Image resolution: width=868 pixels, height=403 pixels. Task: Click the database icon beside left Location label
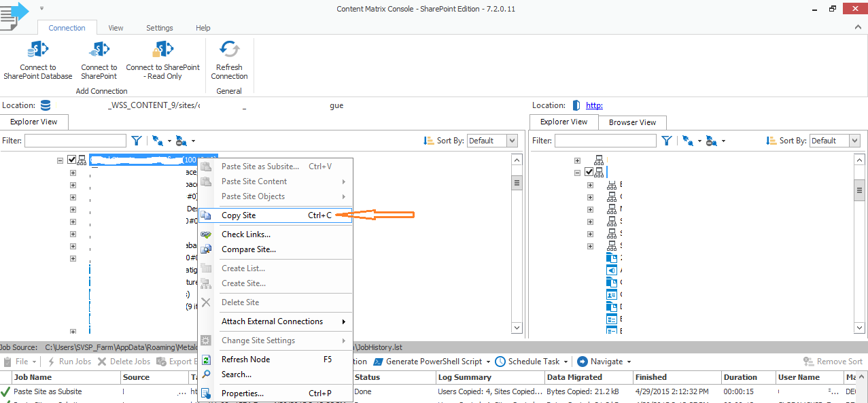[x=46, y=105]
